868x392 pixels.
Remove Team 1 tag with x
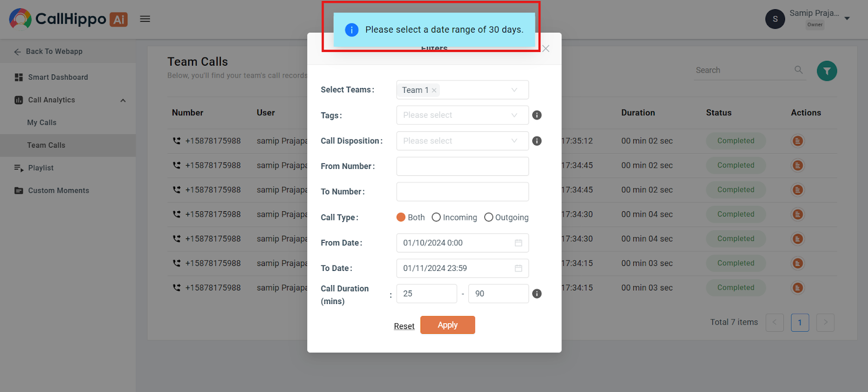click(x=434, y=90)
